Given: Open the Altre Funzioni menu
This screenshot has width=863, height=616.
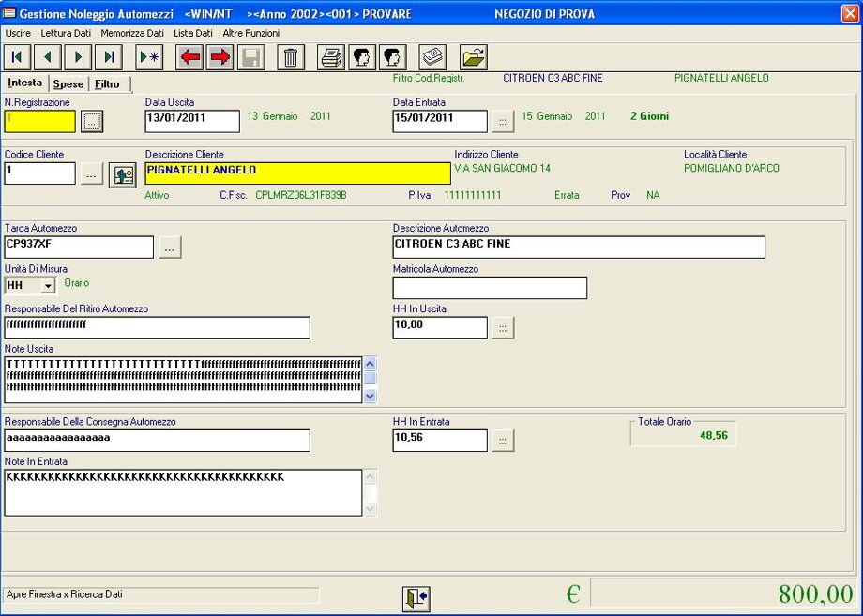Looking at the screenshot, I should click(250, 33).
